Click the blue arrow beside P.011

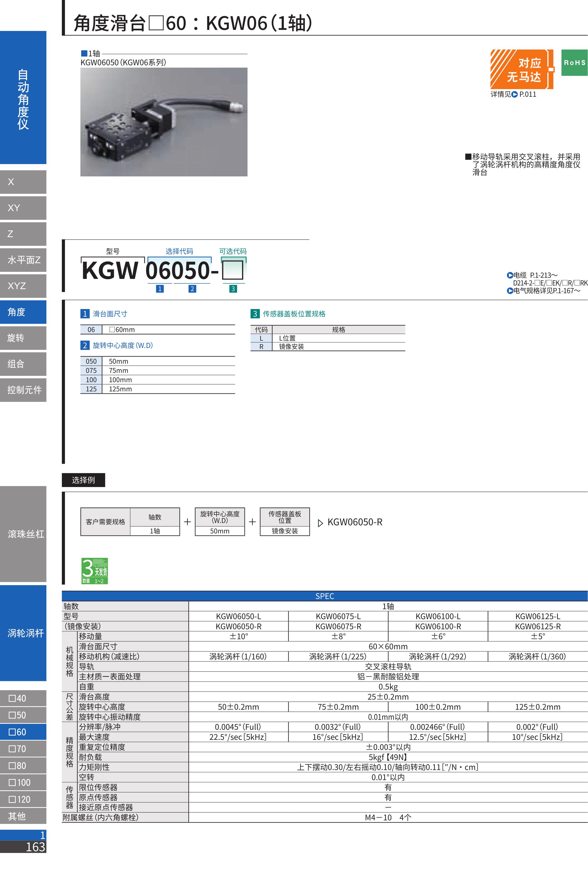514,94
